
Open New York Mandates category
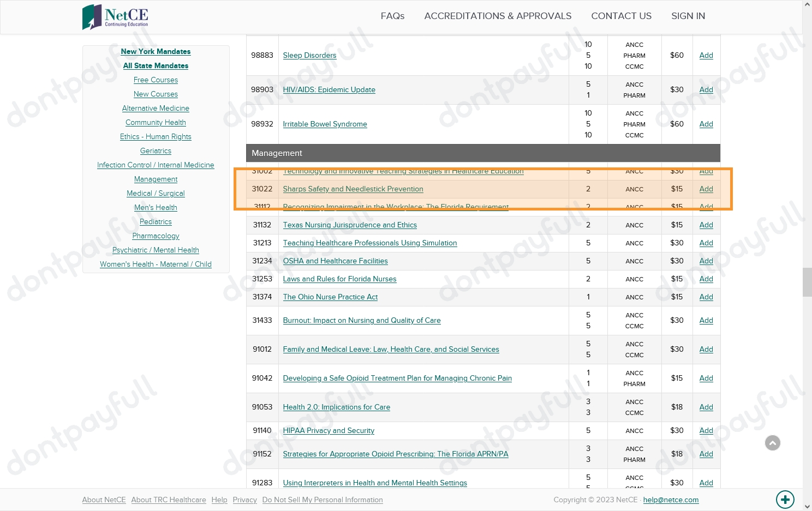click(x=156, y=51)
